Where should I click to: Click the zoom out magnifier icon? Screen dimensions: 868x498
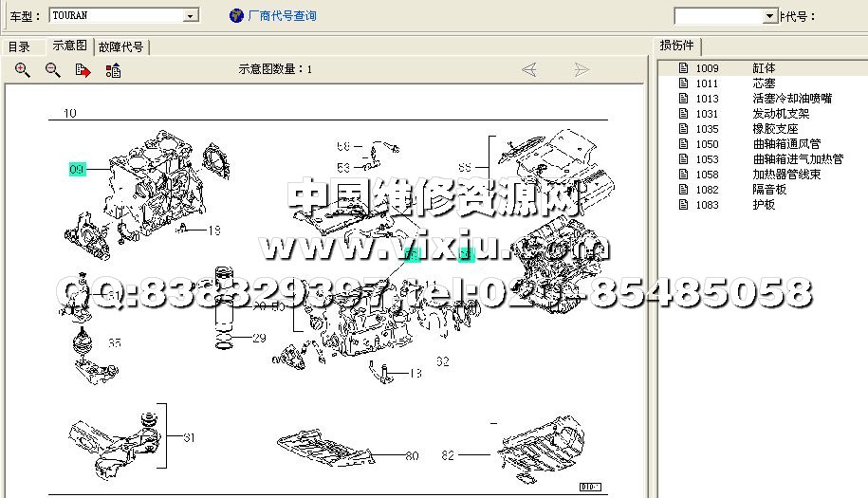(x=53, y=70)
